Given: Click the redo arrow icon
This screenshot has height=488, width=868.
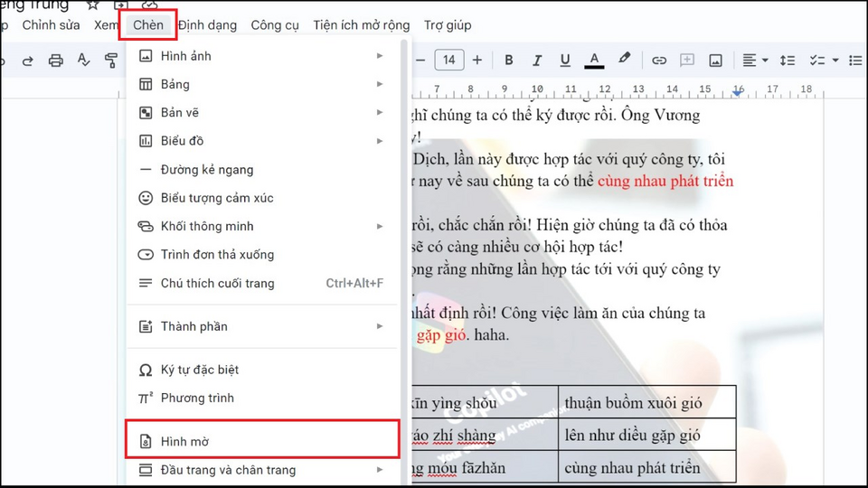Looking at the screenshot, I should pos(27,61).
